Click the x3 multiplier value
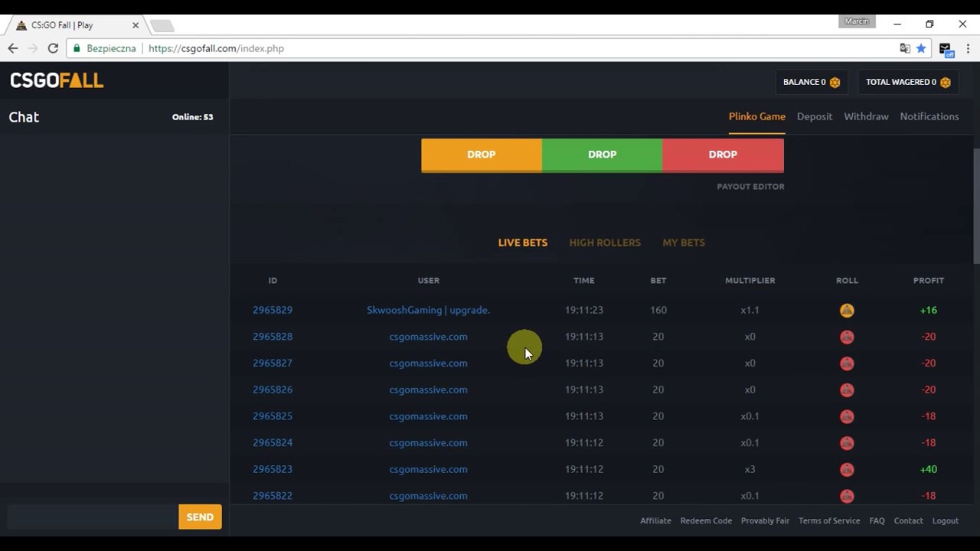980x551 pixels. [750, 469]
